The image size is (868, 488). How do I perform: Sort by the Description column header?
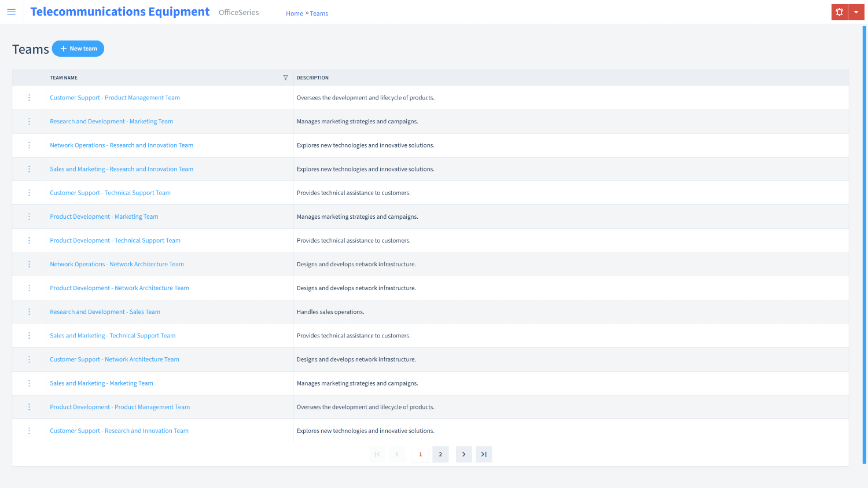(x=312, y=78)
